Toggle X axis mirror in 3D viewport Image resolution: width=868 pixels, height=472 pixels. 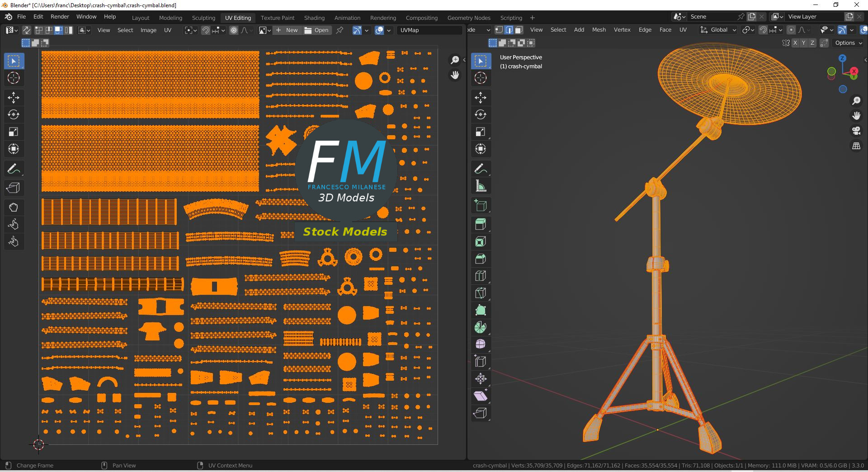click(795, 43)
